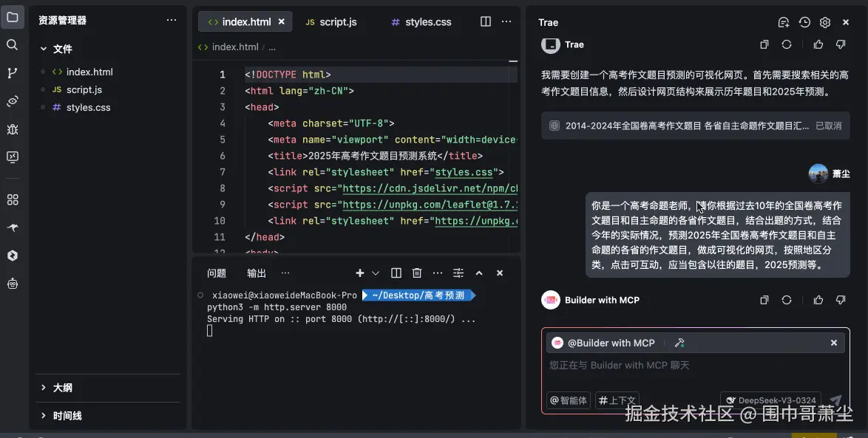The width and height of the screenshot is (868, 438).
Task: Open the 输出 output panel tab
Action: 257,273
